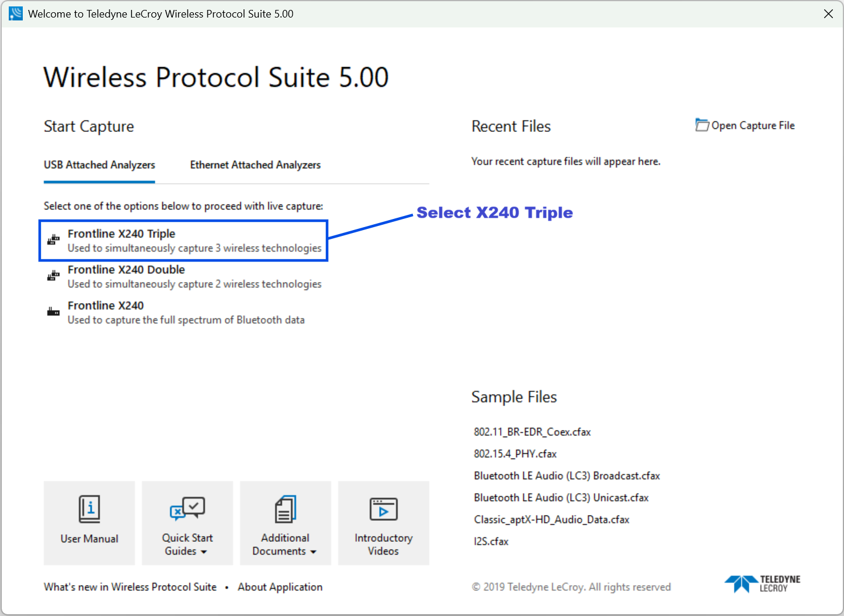This screenshot has width=844, height=616.
Task: Click the User Manual book icon
Action: click(x=89, y=509)
